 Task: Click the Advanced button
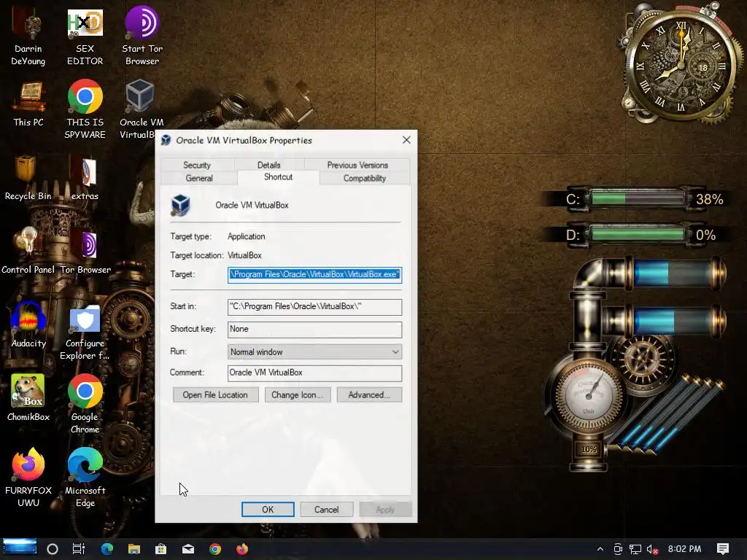tap(369, 394)
